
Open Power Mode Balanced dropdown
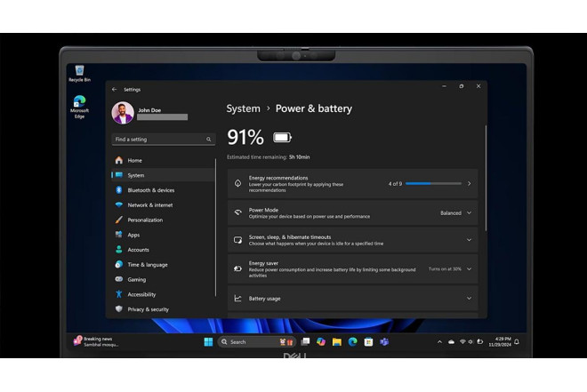coord(455,212)
